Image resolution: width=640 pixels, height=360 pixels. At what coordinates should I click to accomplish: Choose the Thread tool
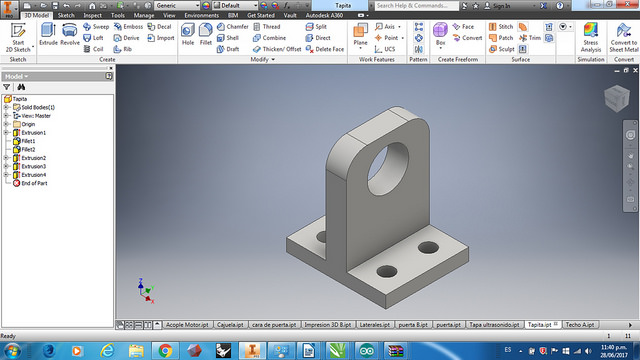tap(267, 27)
